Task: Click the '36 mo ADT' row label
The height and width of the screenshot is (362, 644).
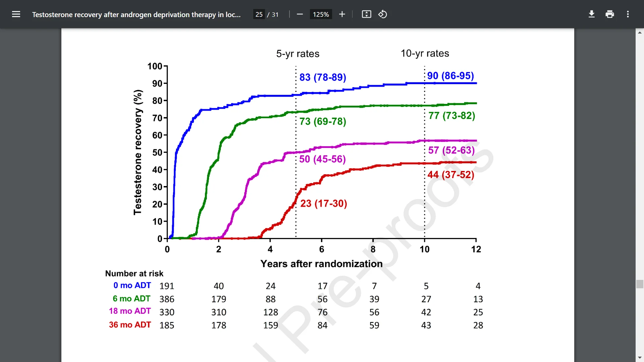Action: (130, 325)
